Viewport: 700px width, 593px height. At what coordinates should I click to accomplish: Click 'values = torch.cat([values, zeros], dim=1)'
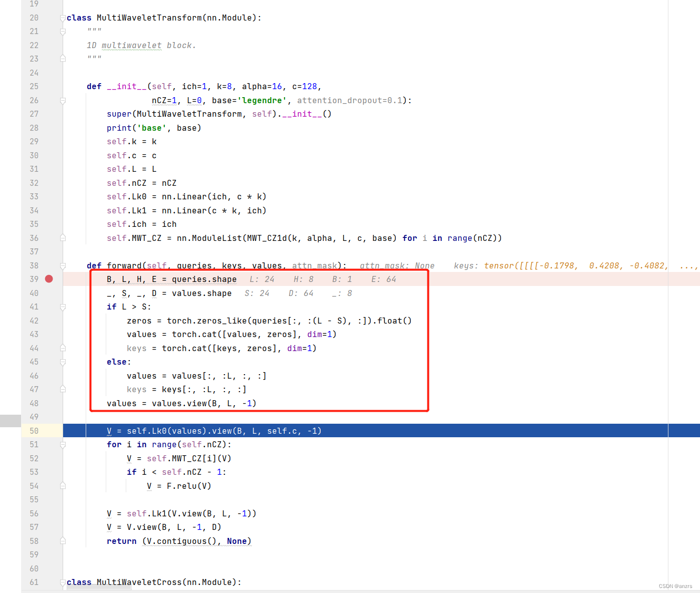(x=231, y=334)
